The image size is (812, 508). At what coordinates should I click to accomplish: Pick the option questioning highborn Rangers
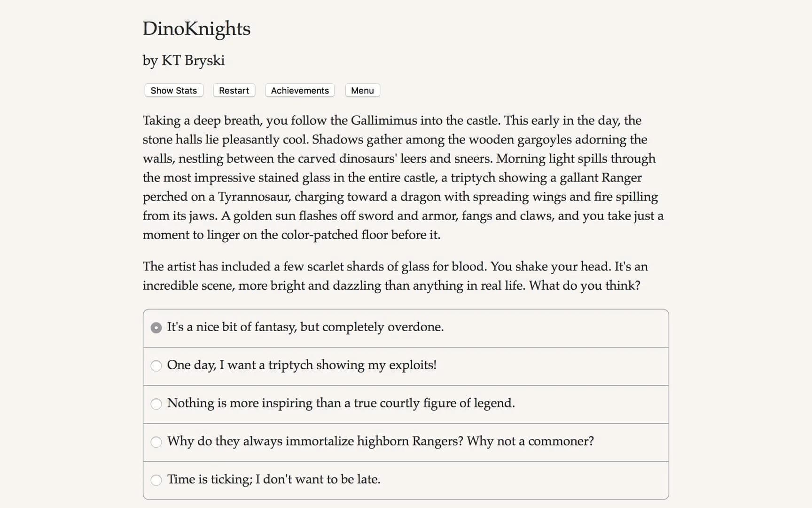point(381,442)
